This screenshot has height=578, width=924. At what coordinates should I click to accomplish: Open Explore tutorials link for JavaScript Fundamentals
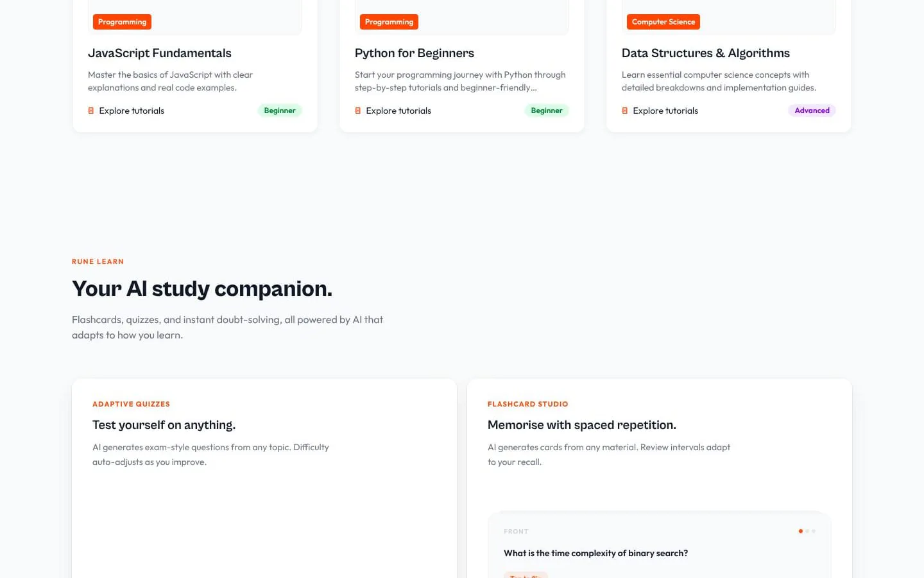click(x=132, y=110)
